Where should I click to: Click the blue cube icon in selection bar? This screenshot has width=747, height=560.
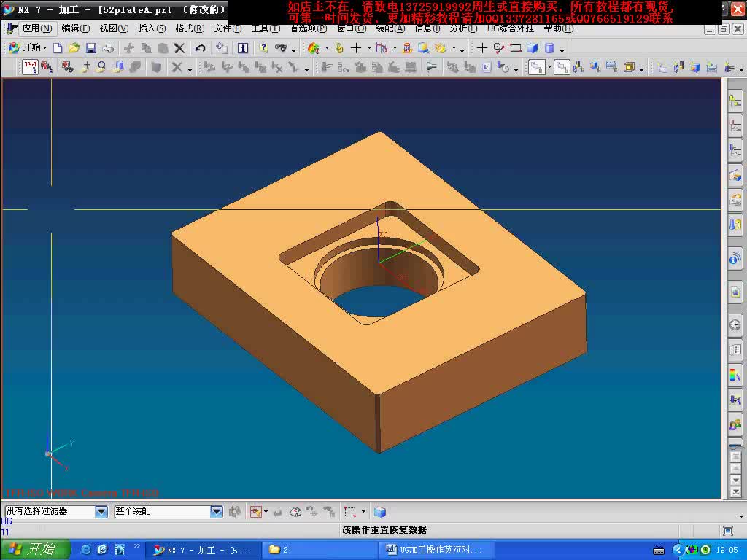coord(379,512)
